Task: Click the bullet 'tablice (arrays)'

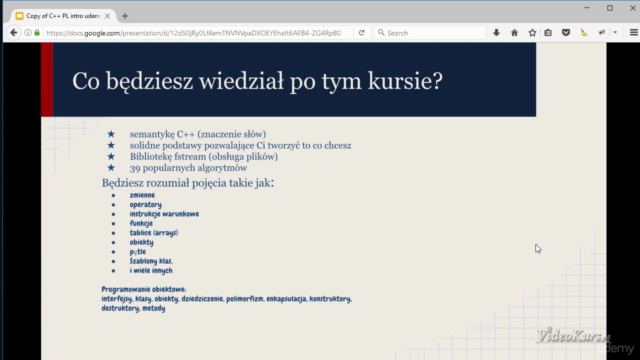Action: pos(154,233)
